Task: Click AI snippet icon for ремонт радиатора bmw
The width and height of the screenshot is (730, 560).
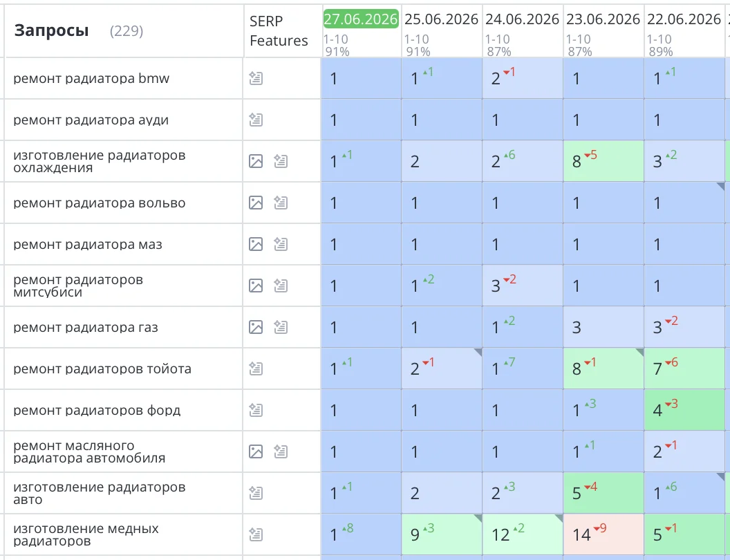Action: click(256, 78)
